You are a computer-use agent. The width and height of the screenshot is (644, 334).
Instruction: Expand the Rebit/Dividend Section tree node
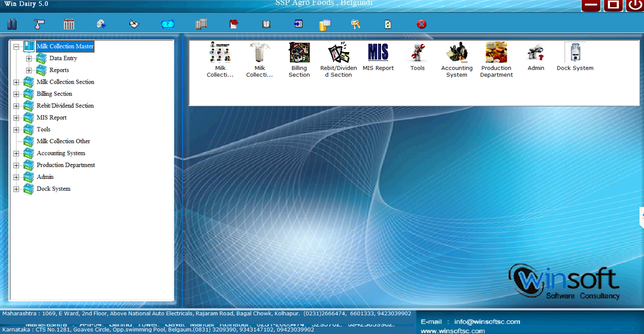(17, 106)
